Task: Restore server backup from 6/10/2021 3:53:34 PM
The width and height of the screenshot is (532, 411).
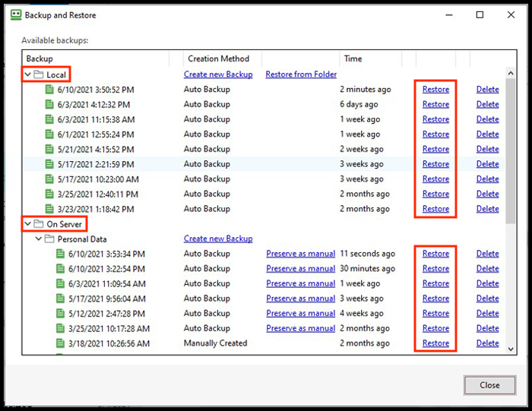Action: [x=435, y=254]
